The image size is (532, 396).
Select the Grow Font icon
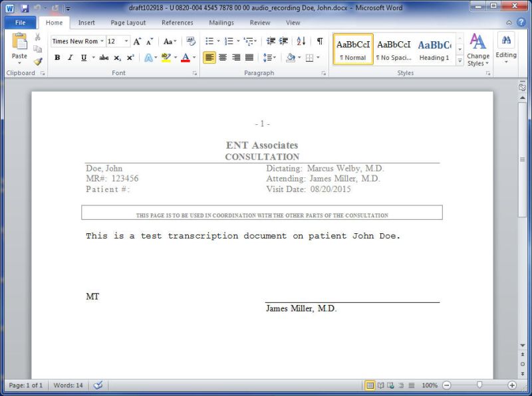point(136,41)
